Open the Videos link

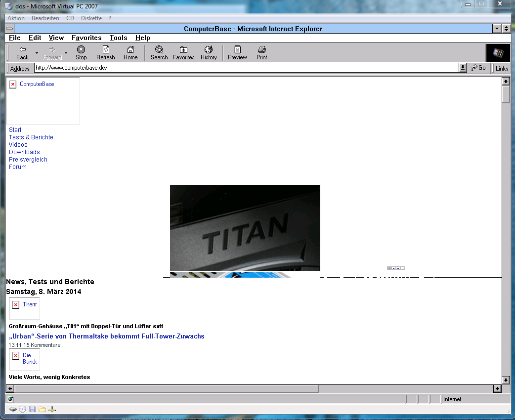(x=18, y=144)
